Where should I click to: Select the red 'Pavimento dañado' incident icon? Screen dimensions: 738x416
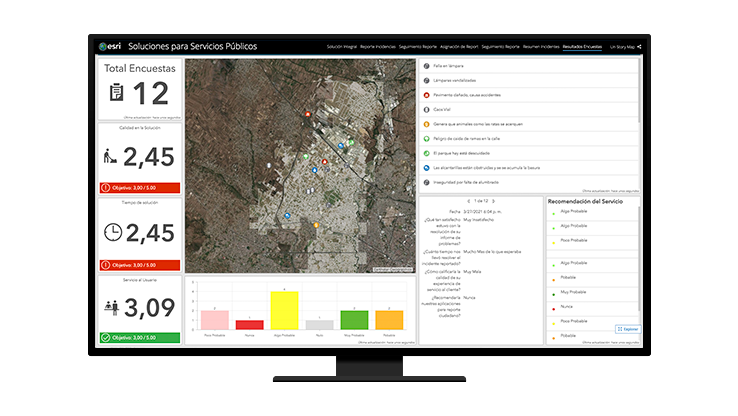pyautogui.click(x=427, y=94)
